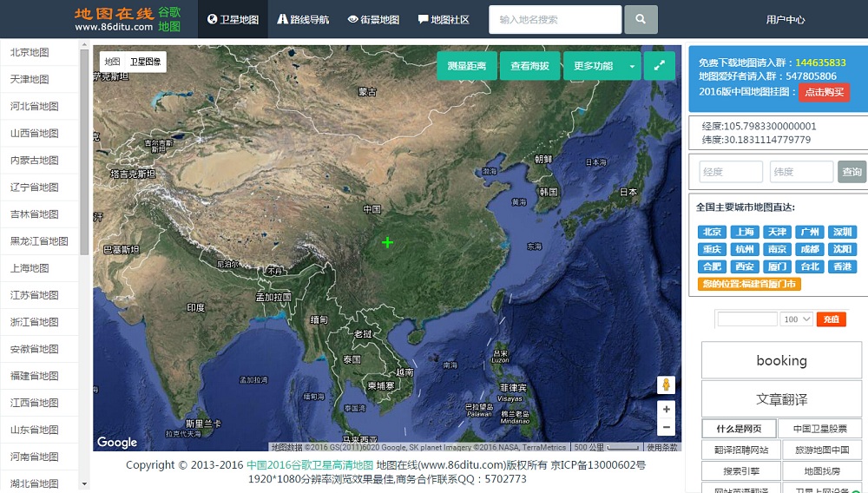Zoom in with the map plus button
The height and width of the screenshot is (493, 868).
click(x=666, y=409)
